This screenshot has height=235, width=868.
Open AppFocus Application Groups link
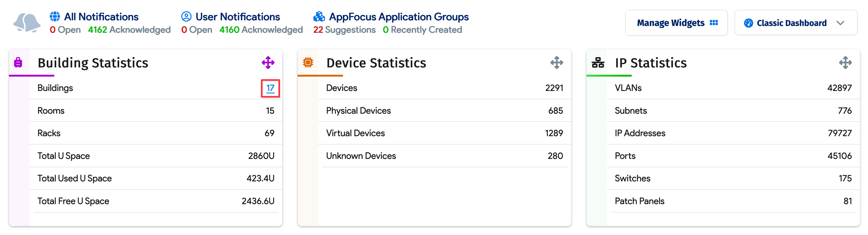point(399,17)
